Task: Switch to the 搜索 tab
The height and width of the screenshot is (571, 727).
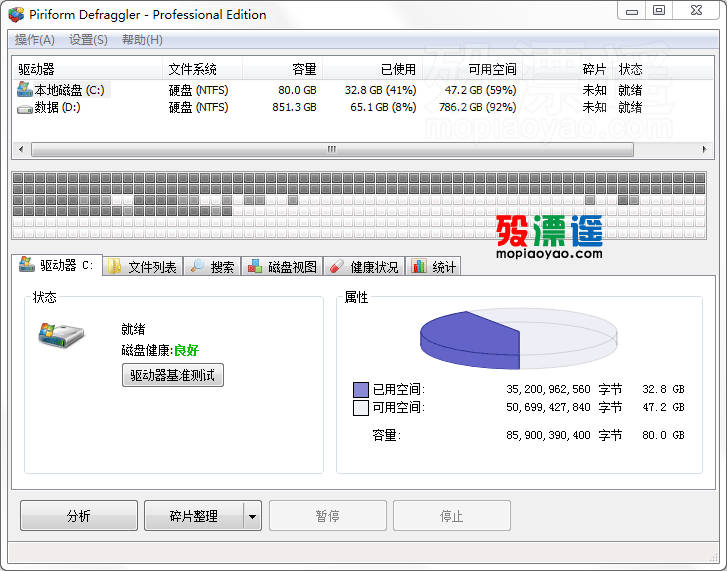Action: [x=212, y=266]
